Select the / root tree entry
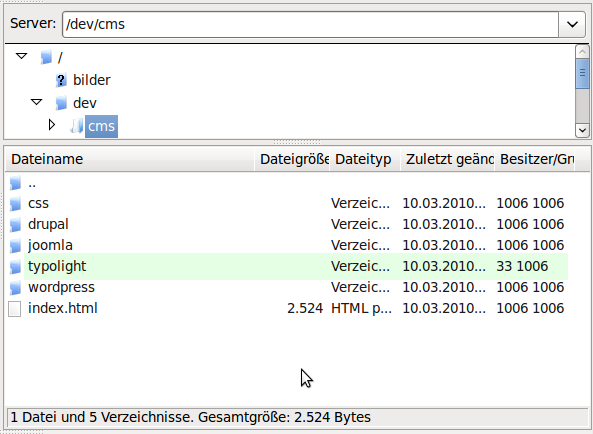Screen dimensions: 593x434 60,57
